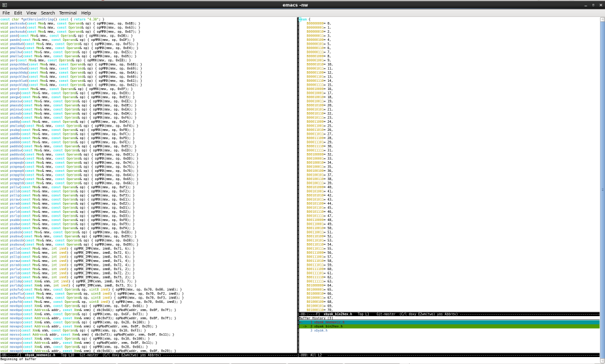
Task: Click the terminal's vertical scrollbar on right edge
Action: pos(602,189)
